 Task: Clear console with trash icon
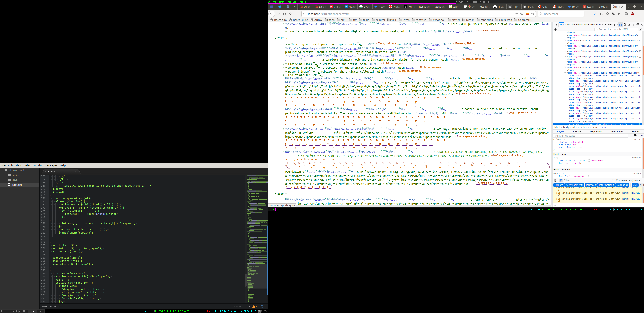coord(555,180)
